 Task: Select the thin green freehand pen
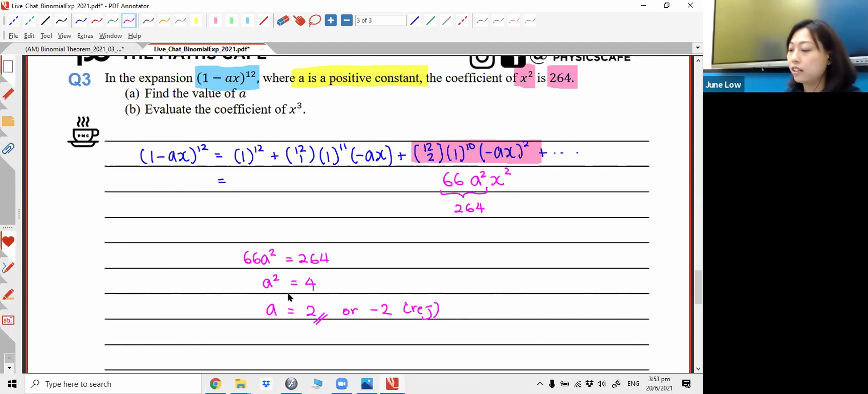click(530, 21)
